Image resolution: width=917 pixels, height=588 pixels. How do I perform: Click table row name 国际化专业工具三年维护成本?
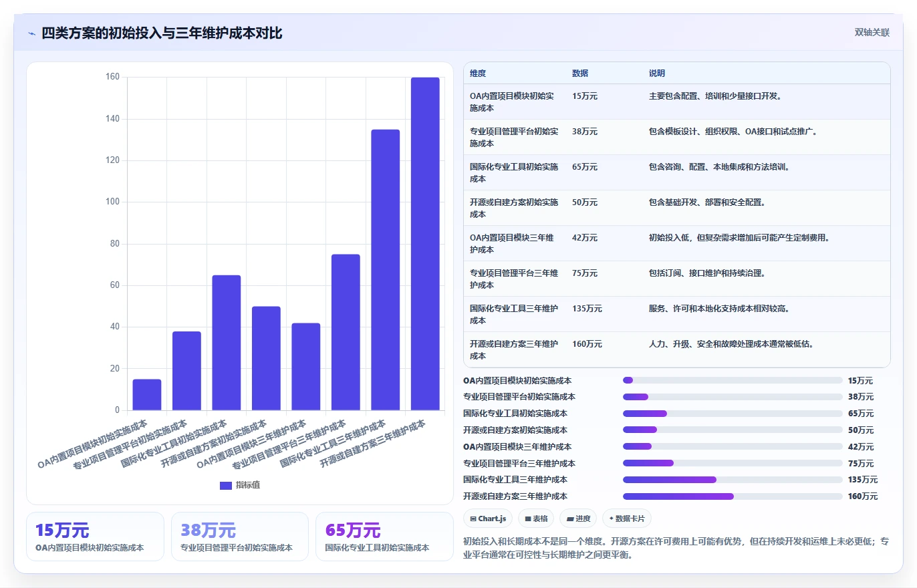point(513,315)
